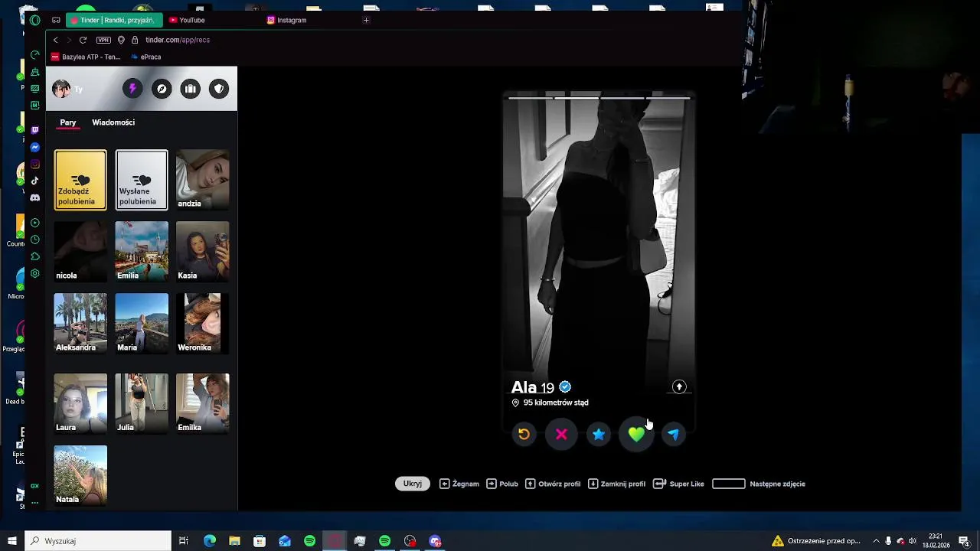Click the 95 kilometrów stąd distance text
Viewport: 980px width, 551px height.
[x=556, y=403]
